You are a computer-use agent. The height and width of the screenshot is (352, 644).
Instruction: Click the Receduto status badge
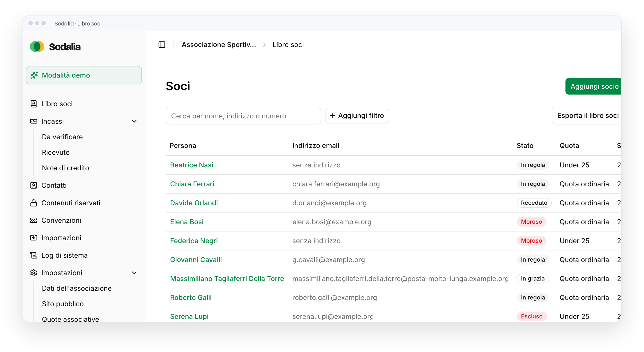click(534, 203)
